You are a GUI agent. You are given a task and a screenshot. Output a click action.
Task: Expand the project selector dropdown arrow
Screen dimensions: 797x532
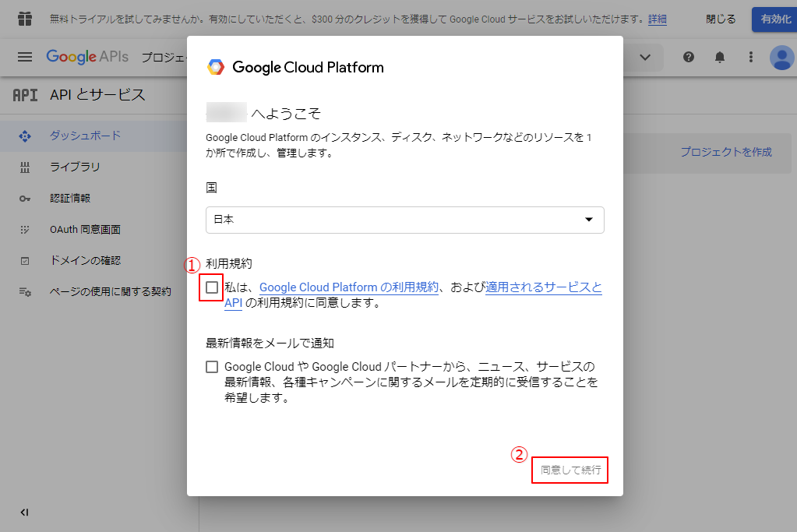pos(645,57)
